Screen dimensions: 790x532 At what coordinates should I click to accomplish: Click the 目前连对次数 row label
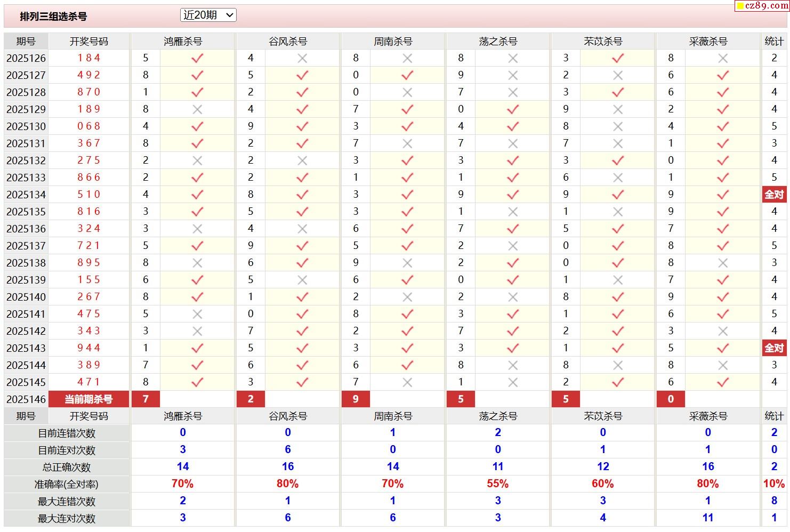(67, 450)
